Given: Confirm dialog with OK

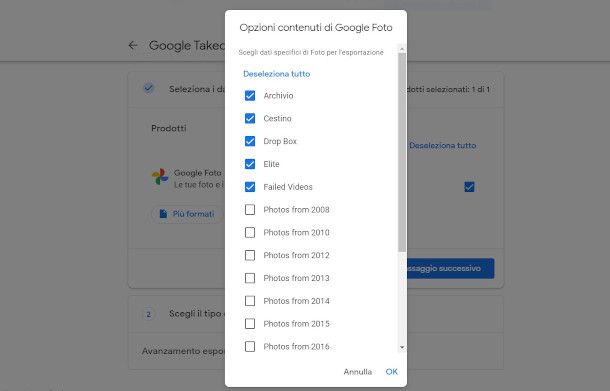Looking at the screenshot, I should (x=391, y=372).
